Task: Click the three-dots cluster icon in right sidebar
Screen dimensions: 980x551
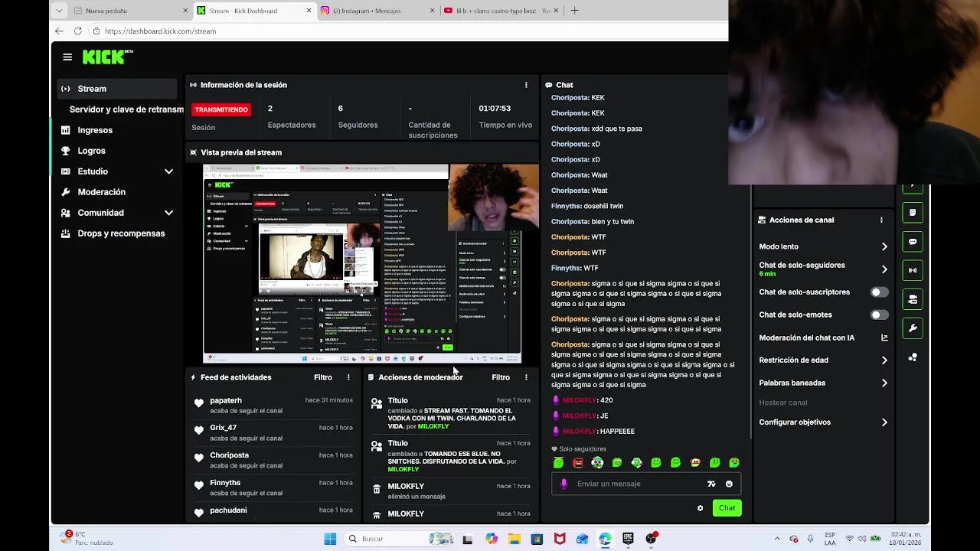Action: [913, 357]
